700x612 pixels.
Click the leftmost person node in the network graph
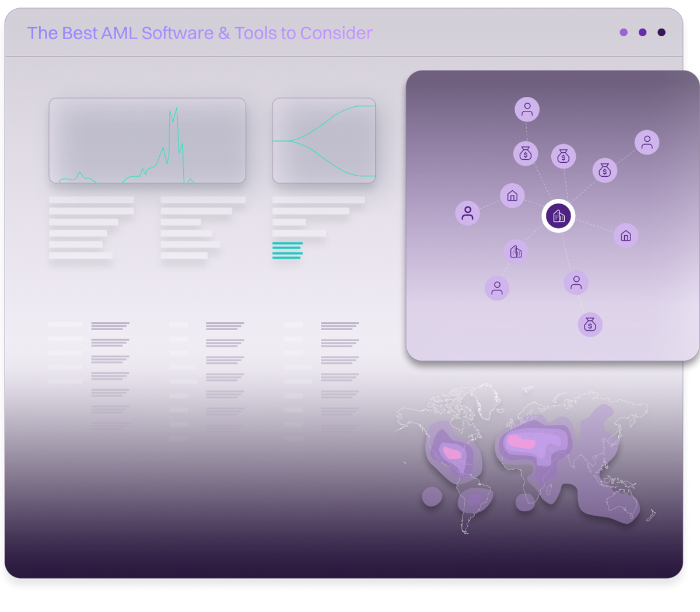(467, 213)
